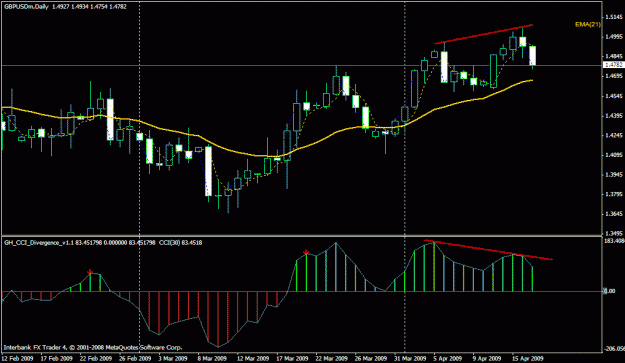Select the EMA(21) label

588,24
